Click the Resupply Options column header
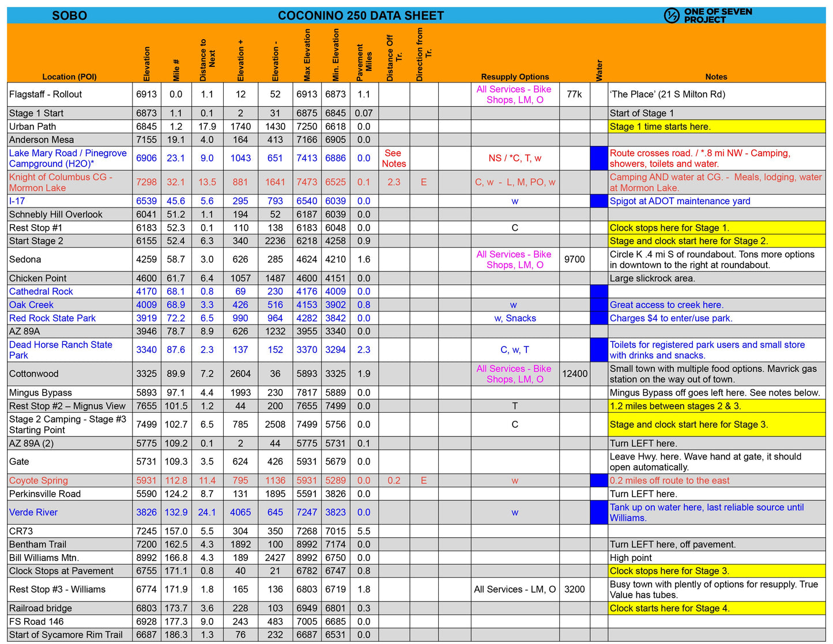The width and height of the screenshot is (833, 644). click(x=514, y=76)
